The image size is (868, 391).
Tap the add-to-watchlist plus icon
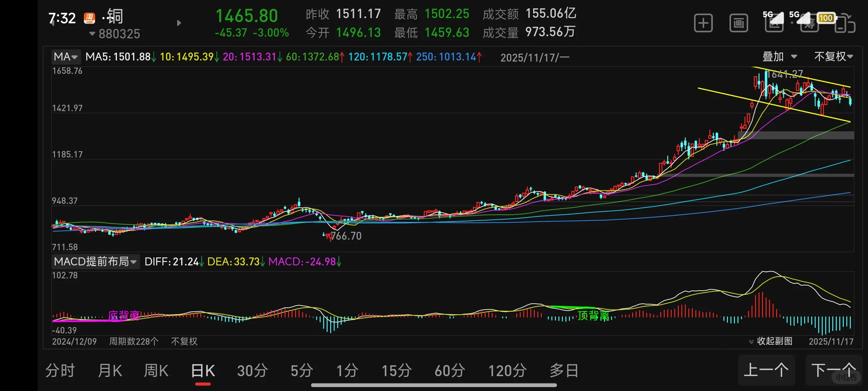(703, 24)
